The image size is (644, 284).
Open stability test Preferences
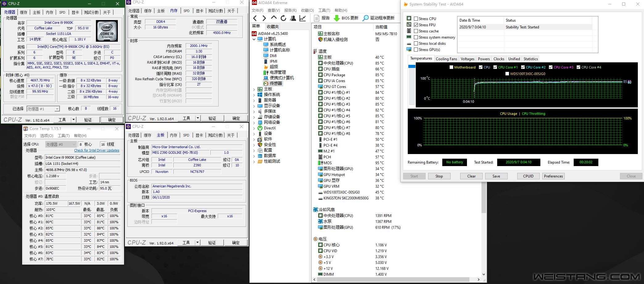pos(553,176)
